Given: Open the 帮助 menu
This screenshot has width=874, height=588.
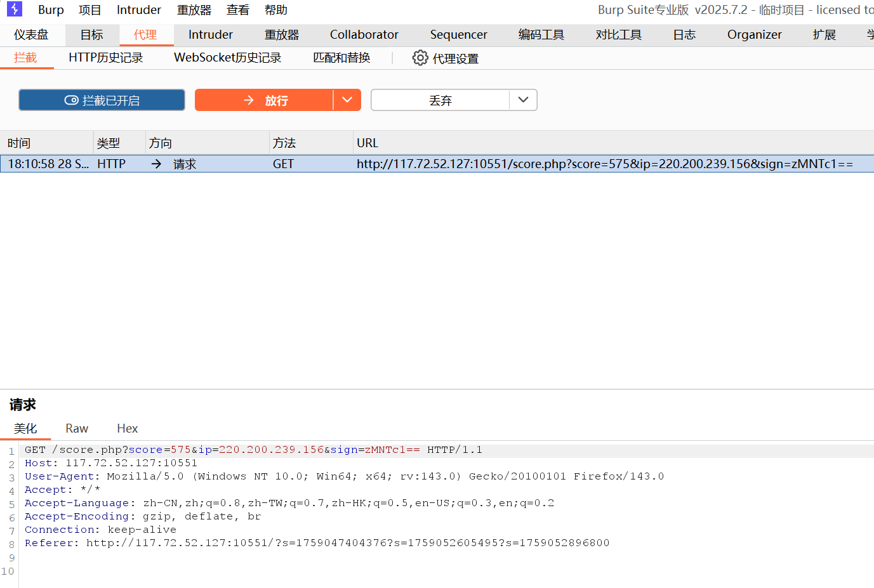Looking at the screenshot, I should point(276,10).
